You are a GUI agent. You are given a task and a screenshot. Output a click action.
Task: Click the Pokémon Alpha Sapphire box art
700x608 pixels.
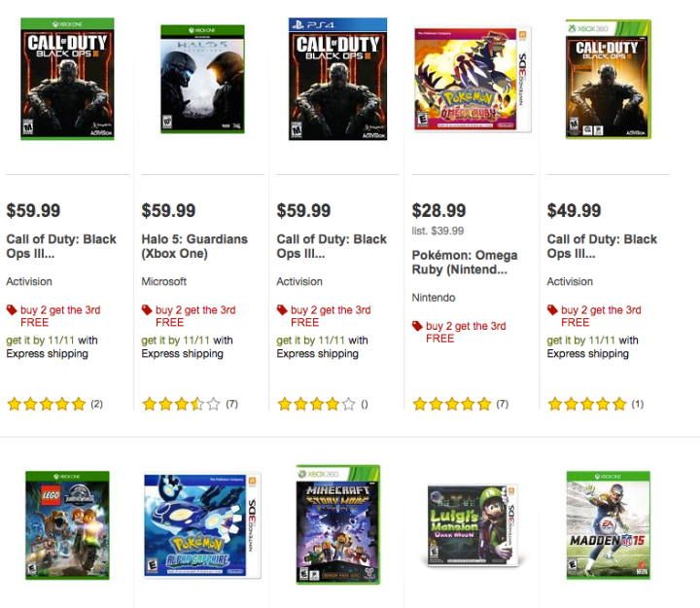(202, 525)
